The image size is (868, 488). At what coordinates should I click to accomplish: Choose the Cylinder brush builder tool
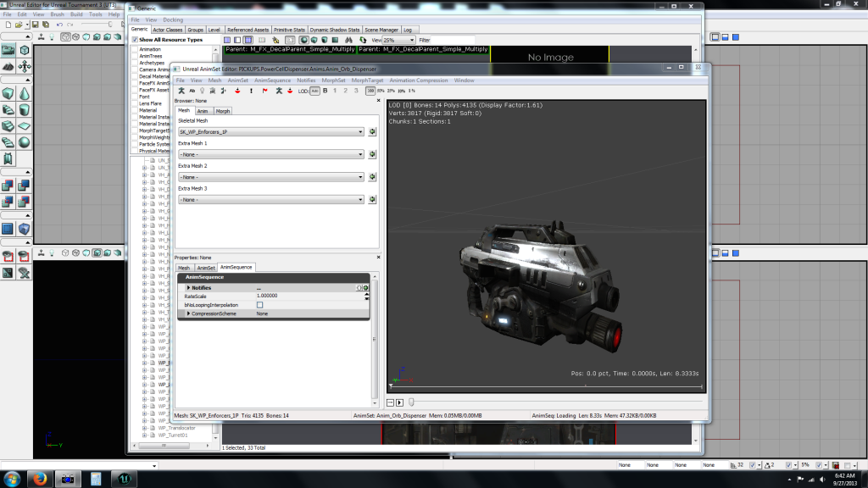pyautogui.click(x=25, y=109)
